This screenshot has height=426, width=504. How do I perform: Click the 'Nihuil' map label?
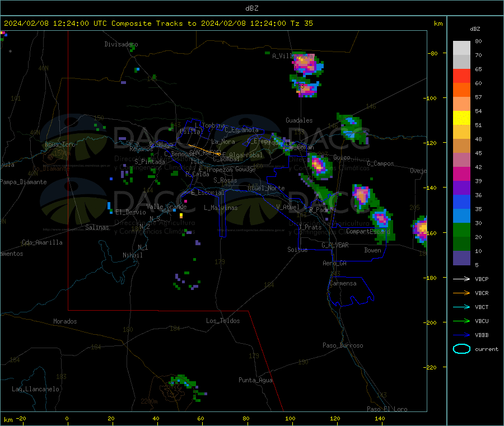click(x=132, y=255)
